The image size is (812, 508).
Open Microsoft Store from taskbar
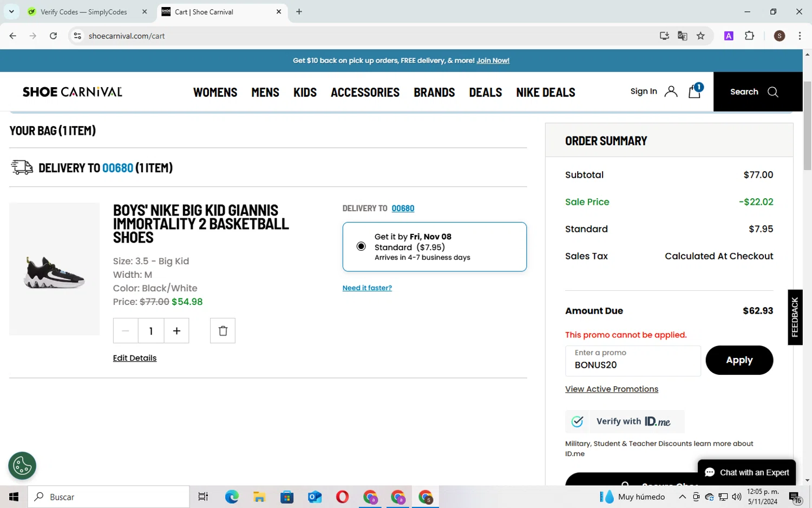click(287, 497)
